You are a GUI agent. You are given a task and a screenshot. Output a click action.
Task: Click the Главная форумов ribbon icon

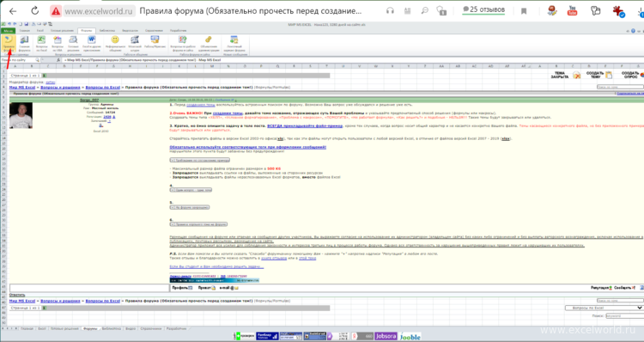coord(24,44)
